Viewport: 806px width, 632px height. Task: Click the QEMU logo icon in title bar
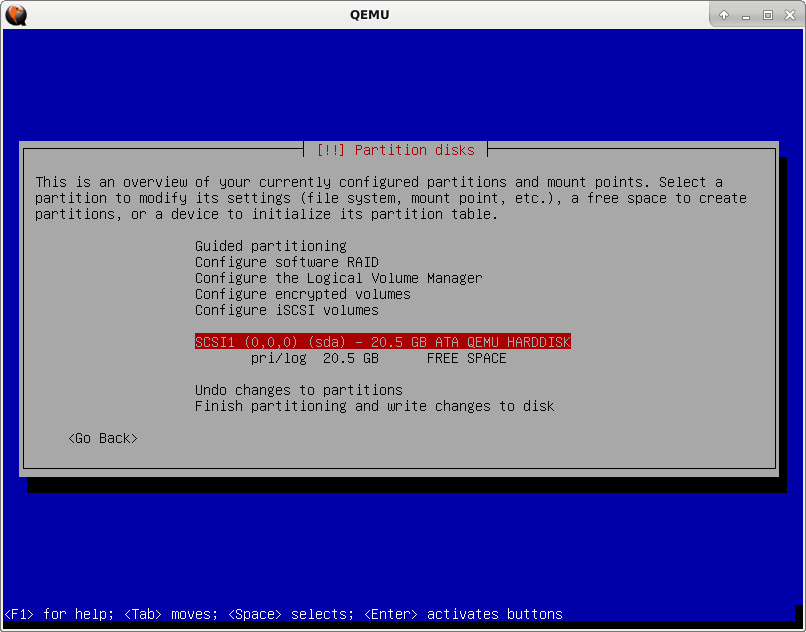16,15
